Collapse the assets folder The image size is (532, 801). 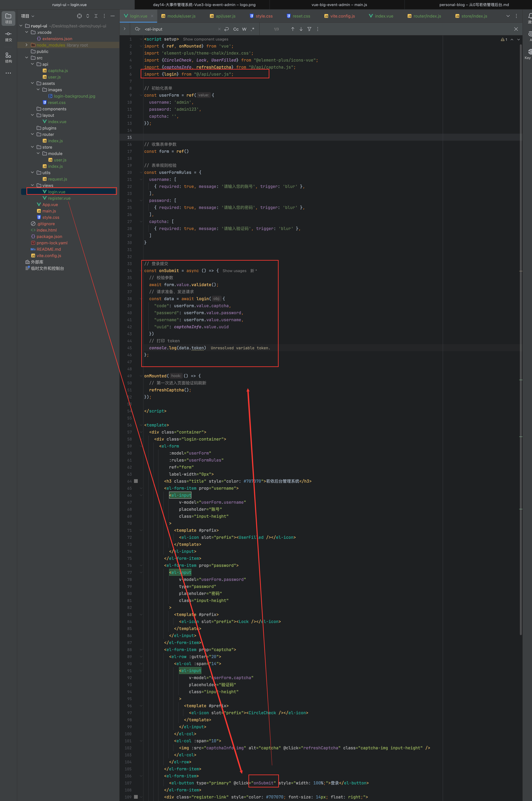pos(33,83)
